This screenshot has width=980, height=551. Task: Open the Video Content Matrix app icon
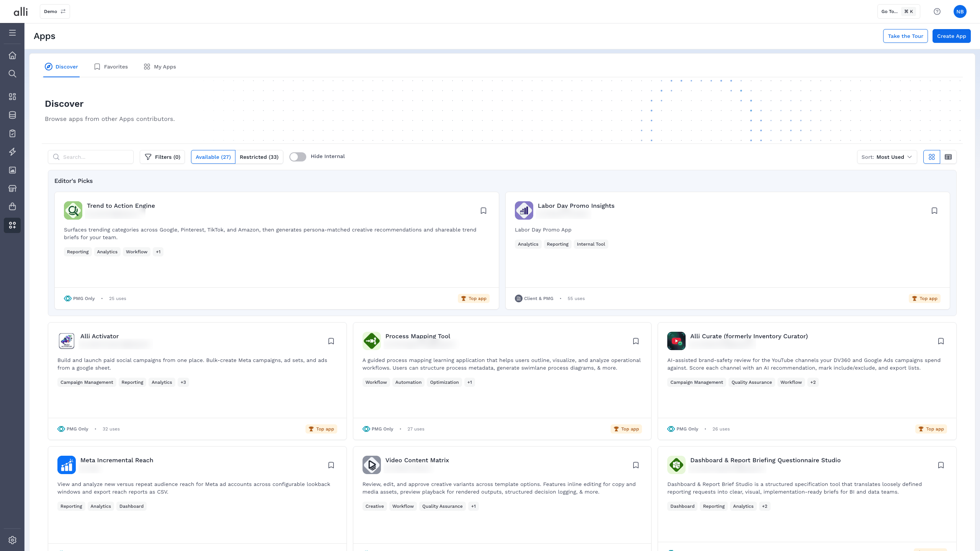point(371,465)
